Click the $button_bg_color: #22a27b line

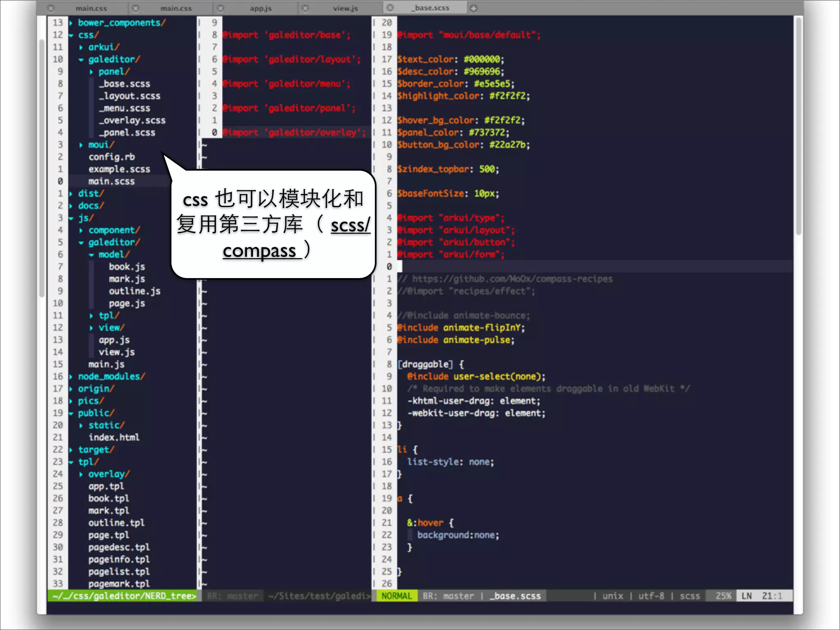(x=463, y=145)
